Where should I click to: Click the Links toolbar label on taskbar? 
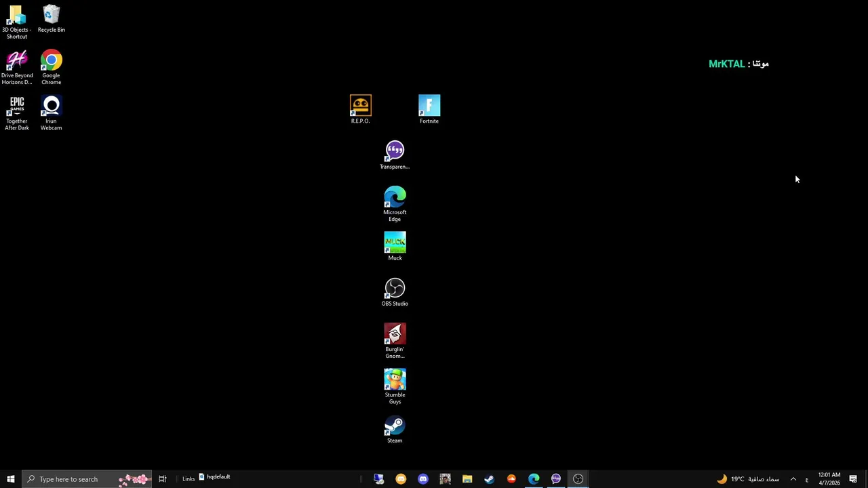189,479
